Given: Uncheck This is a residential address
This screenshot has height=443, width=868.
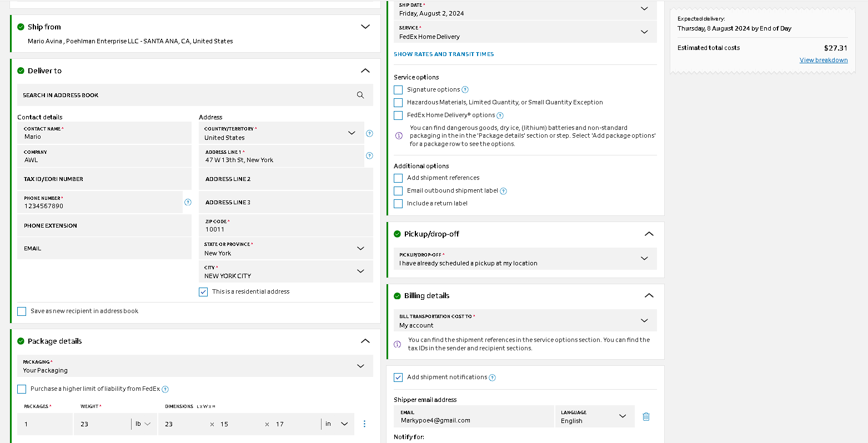Looking at the screenshot, I should pos(203,292).
